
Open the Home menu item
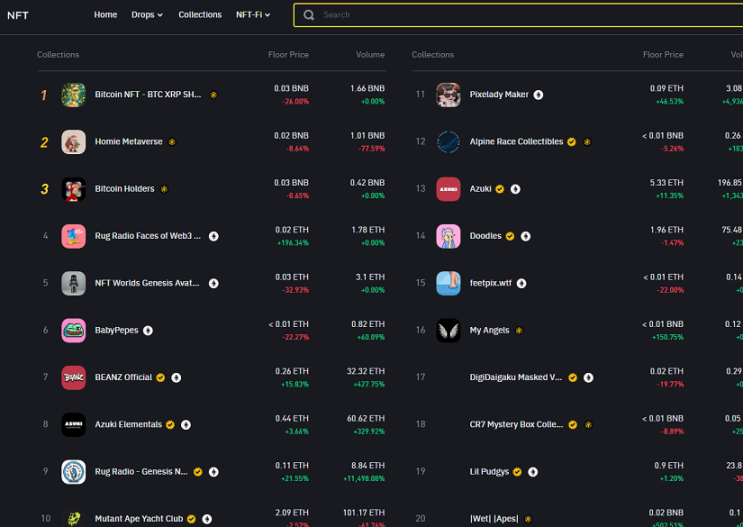tap(105, 15)
